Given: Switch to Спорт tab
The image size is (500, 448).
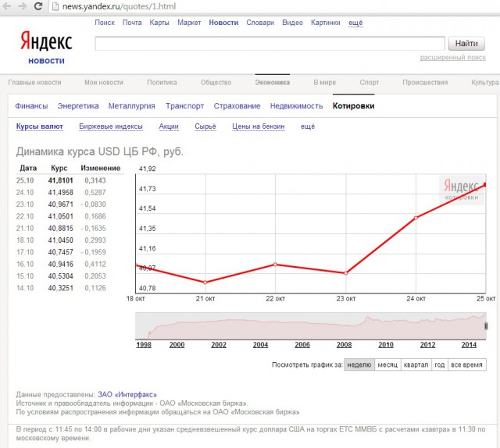Looking at the screenshot, I should pyautogui.click(x=370, y=83).
